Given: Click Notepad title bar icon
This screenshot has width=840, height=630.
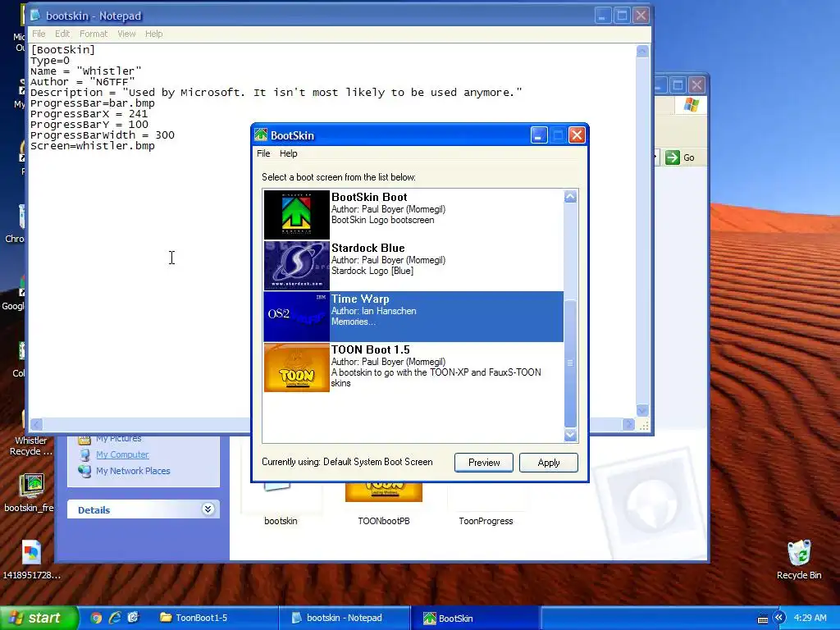Looking at the screenshot, I should (x=35, y=15).
